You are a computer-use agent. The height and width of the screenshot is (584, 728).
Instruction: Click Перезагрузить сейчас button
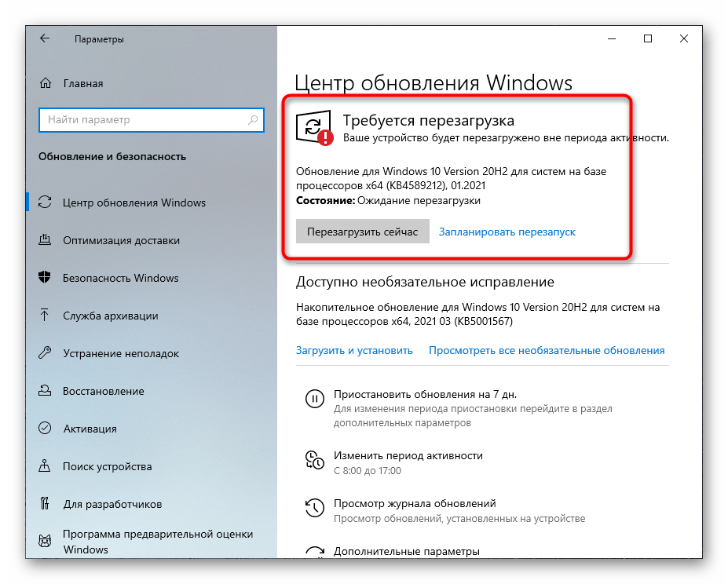(363, 232)
